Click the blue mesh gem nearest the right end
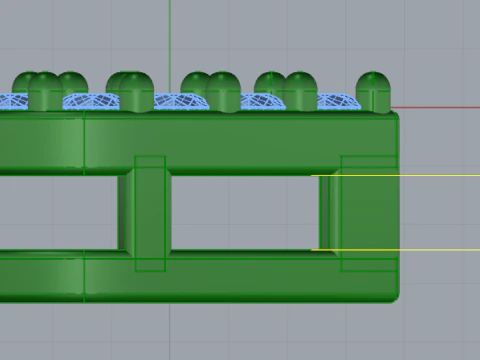480x360 pixels. 338,102
